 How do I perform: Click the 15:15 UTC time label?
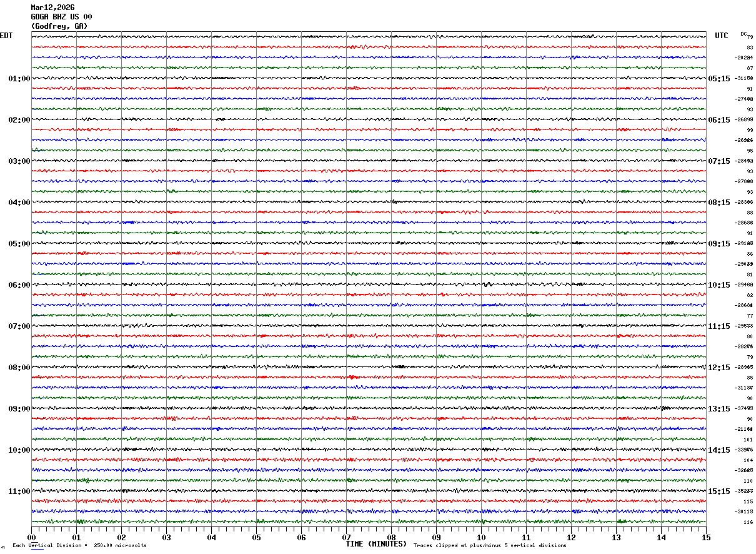(719, 491)
